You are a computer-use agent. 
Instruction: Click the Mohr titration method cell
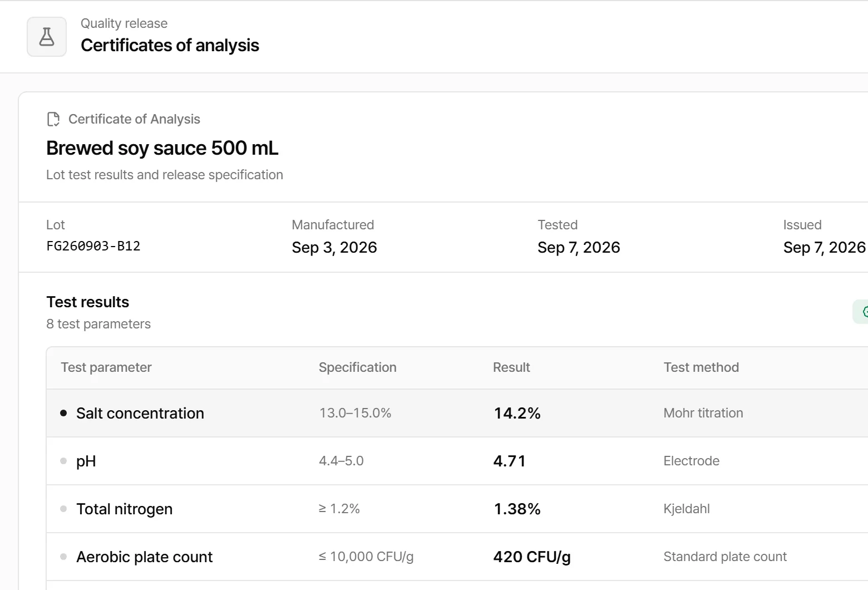(703, 413)
